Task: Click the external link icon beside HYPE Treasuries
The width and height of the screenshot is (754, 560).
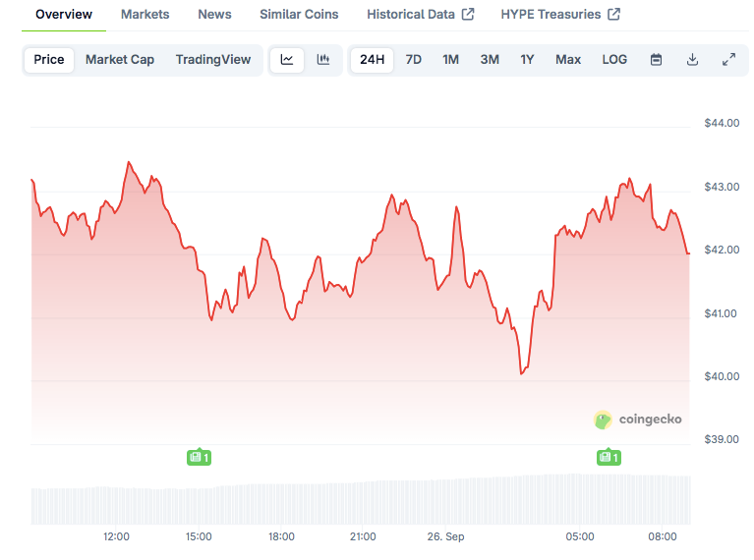Action: point(613,15)
